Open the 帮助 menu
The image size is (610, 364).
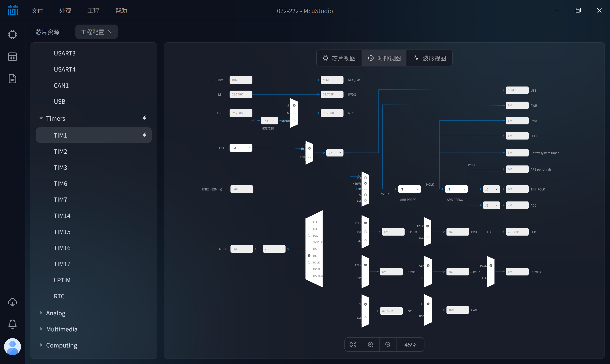[x=121, y=11]
